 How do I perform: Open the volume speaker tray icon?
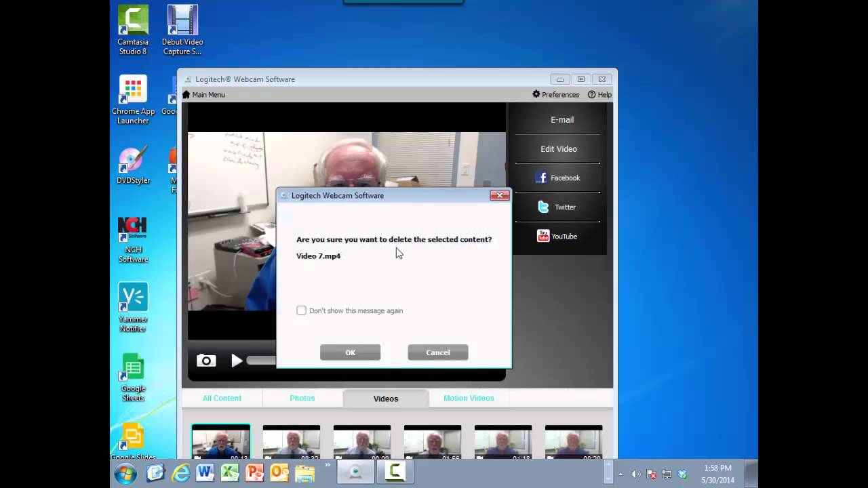[x=636, y=474]
